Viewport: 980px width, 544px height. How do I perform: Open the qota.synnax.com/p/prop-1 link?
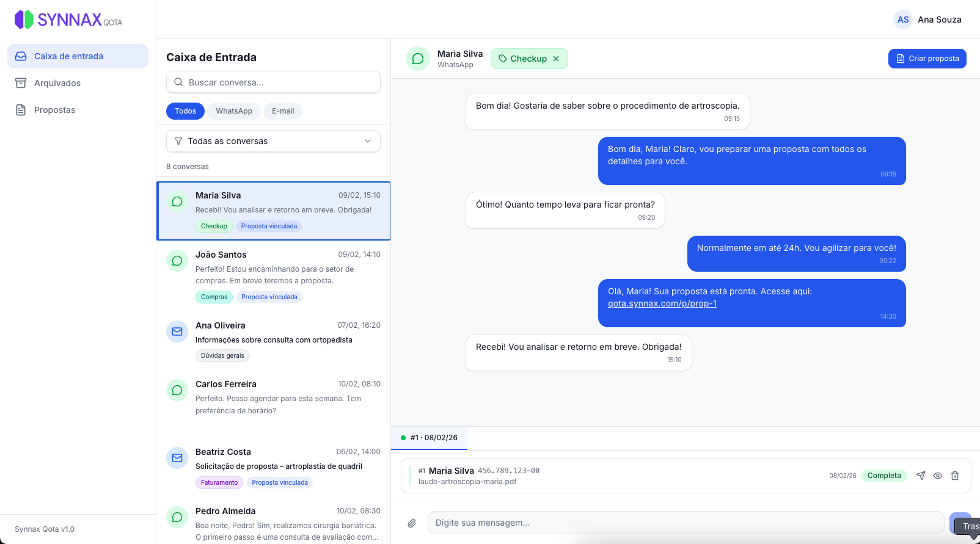tap(662, 303)
